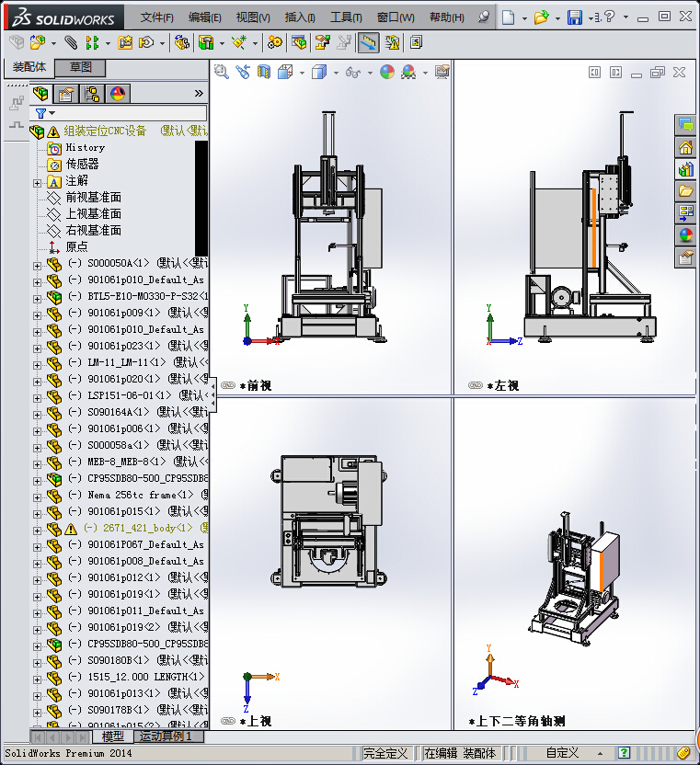Switch to the 装配体 assembly tab

click(29, 67)
